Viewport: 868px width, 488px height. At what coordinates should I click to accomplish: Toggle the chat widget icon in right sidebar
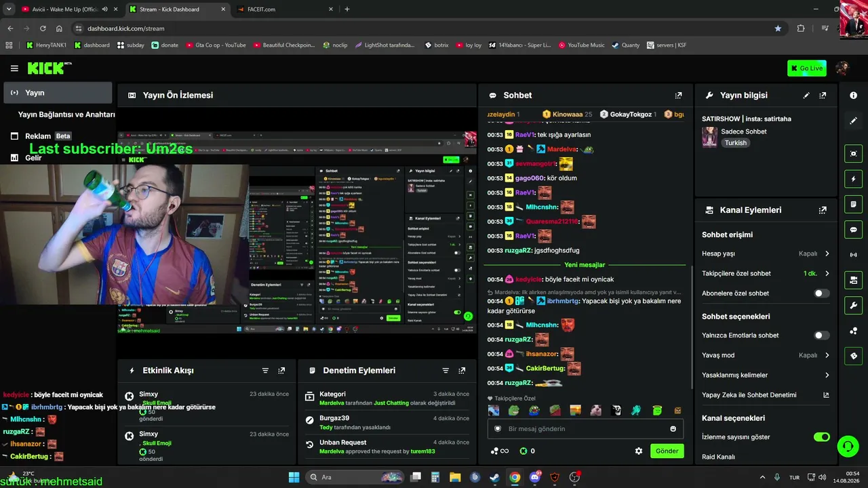(x=853, y=230)
